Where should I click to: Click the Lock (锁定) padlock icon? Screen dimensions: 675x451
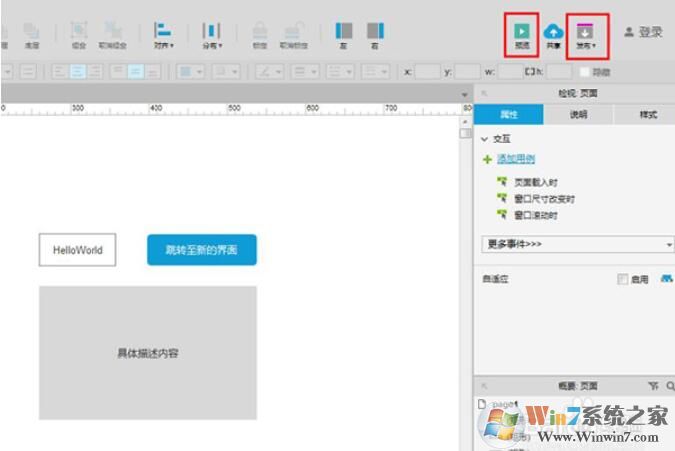[x=260, y=30]
